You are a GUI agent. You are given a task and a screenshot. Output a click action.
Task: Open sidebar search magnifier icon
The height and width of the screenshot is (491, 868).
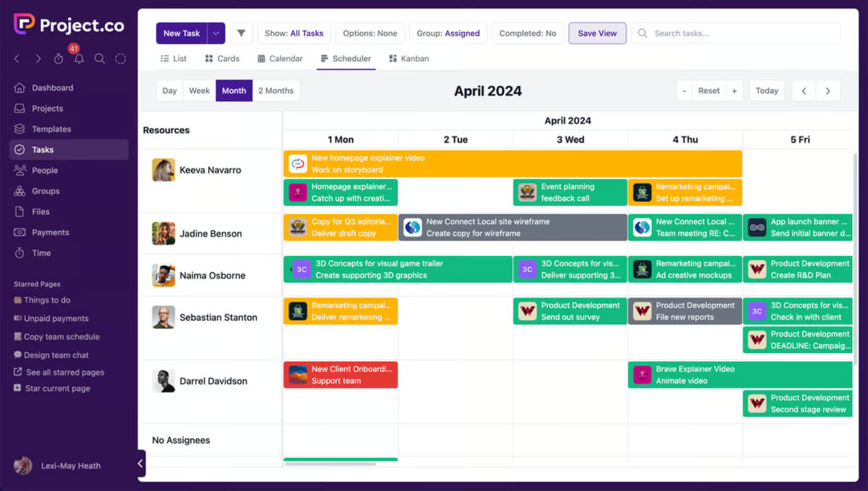pyautogui.click(x=99, y=59)
